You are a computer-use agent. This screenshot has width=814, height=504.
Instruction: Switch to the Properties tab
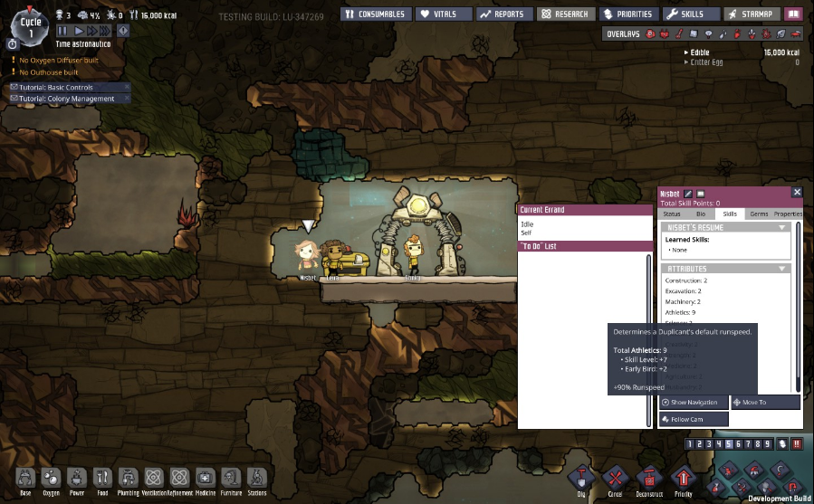[788, 214]
